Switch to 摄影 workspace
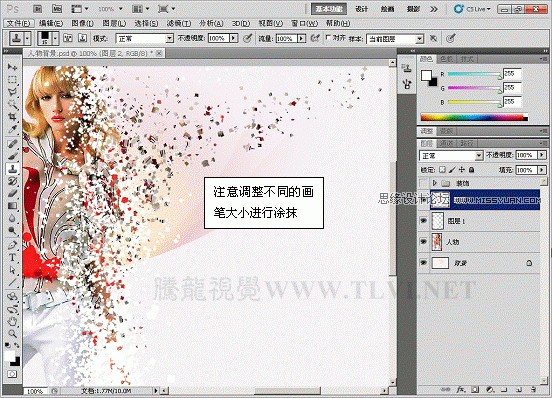This screenshot has height=398, width=552. point(413,9)
